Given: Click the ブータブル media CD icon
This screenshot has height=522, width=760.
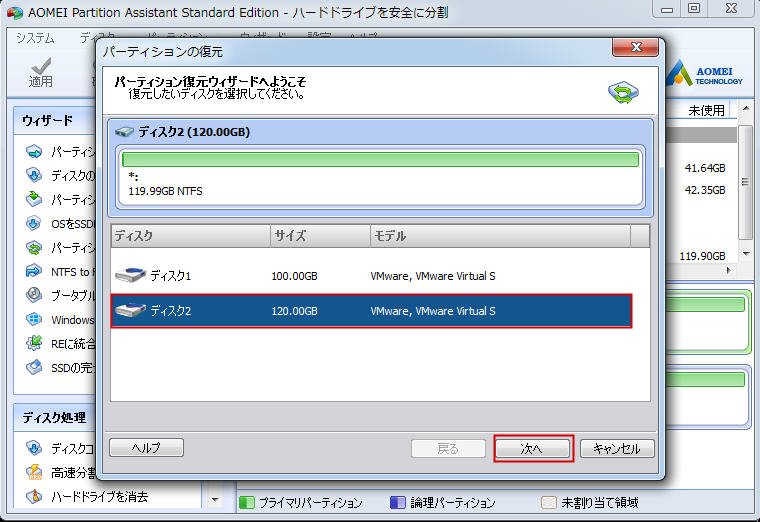Looking at the screenshot, I should coord(34,295).
